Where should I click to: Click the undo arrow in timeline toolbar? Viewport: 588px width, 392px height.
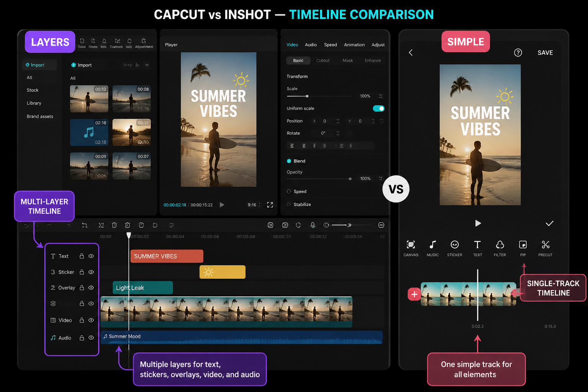tap(26, 225)
